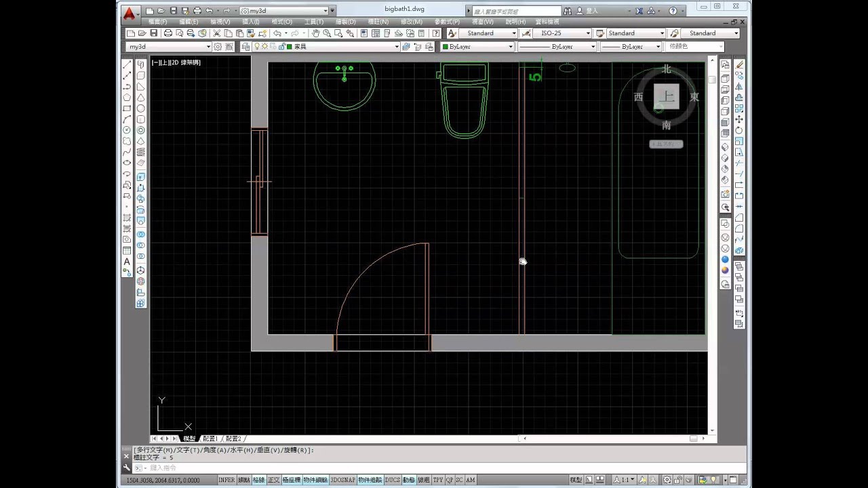Click the Workspace Settings gear next to my3d

pyautogui.click(x=218, y=47)
